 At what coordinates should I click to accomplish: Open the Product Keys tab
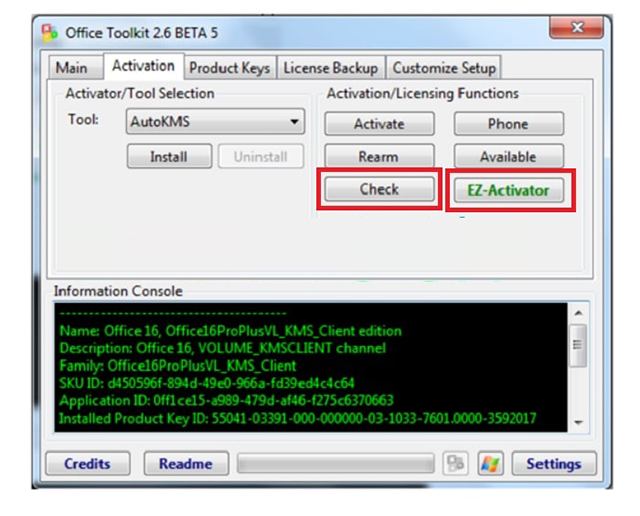(229, 68)
